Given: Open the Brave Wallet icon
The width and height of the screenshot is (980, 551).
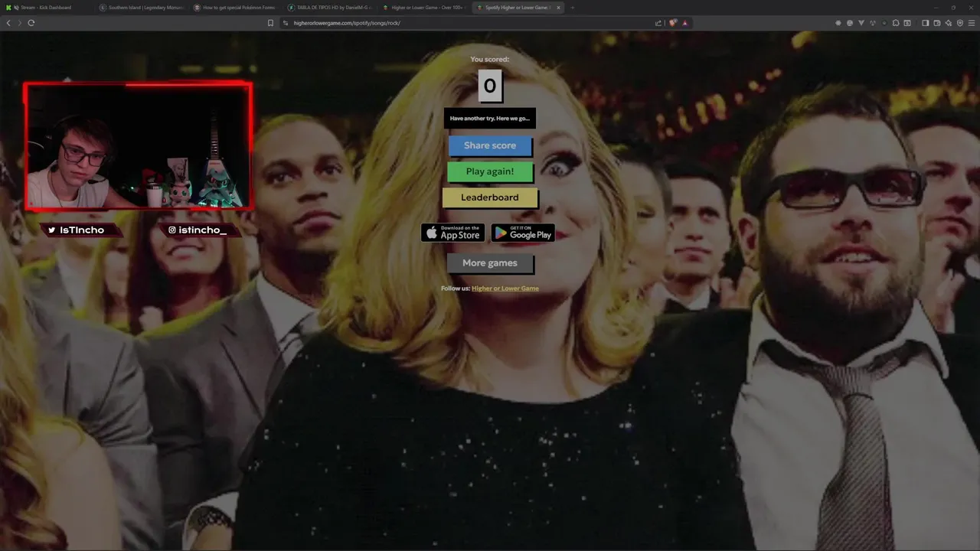Looking at the screenshot, I should (x=937, y=23).
